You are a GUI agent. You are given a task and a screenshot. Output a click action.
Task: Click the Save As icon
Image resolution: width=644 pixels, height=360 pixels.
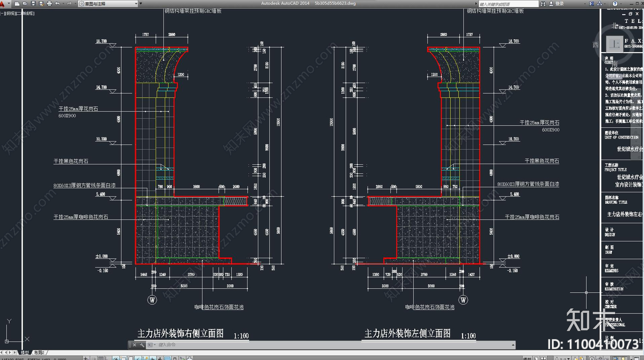tap(41, 4)
